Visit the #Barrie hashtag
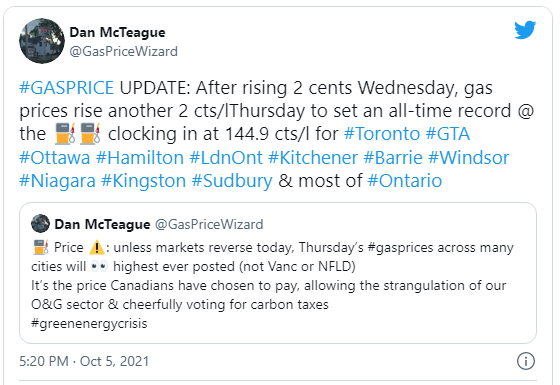The width and height of the screenshot is (560, 385). [393, 158]
